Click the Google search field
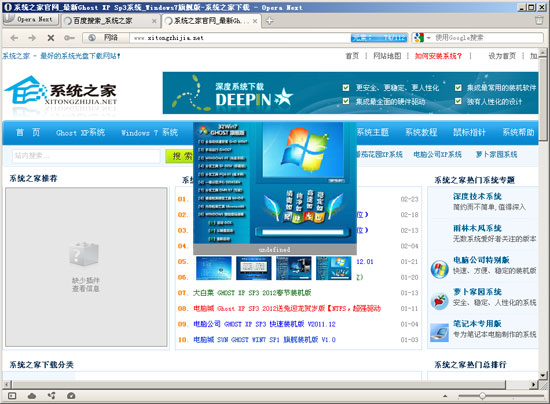The image size is (550, 404). pos(488,38)
